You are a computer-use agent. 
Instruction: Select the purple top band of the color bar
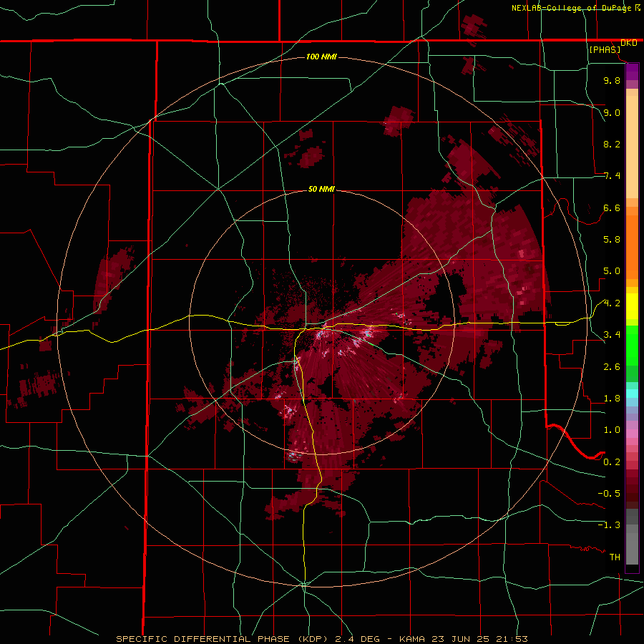[x=632, y=72]
